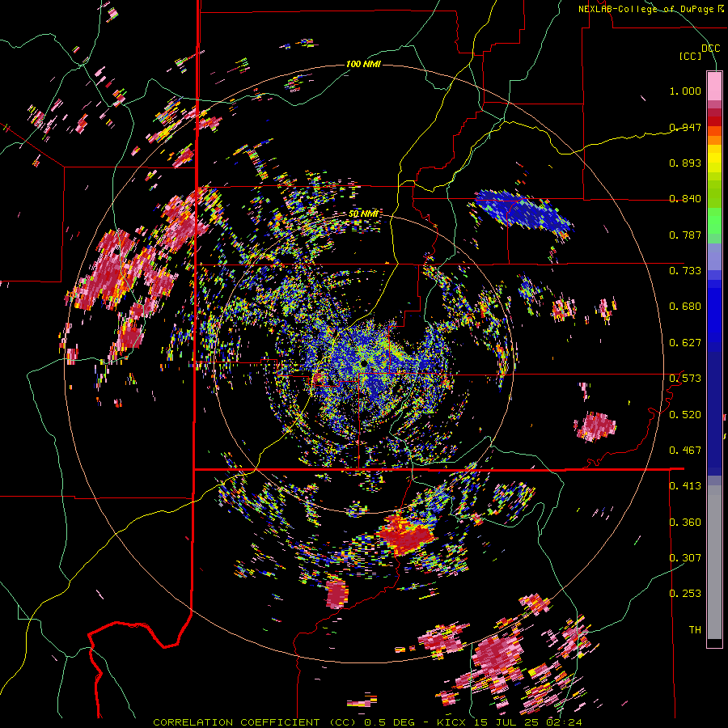Select the 0.893 scale value
This screenshot has height=728, width=728.
coord(685,163)
